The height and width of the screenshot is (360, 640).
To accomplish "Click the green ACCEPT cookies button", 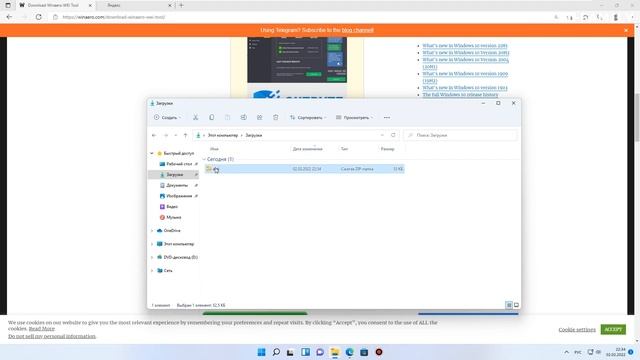I will (x=613, y=329).
